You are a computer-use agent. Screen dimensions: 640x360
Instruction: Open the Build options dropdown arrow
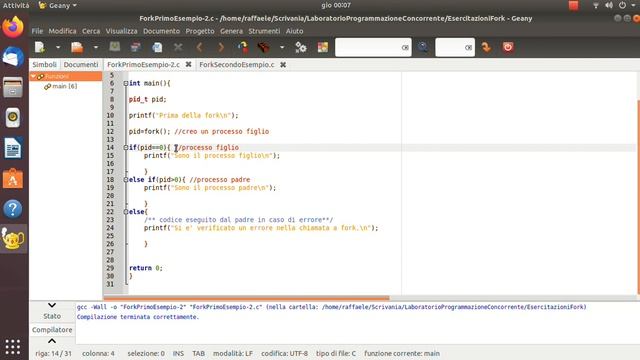(282, 47)
